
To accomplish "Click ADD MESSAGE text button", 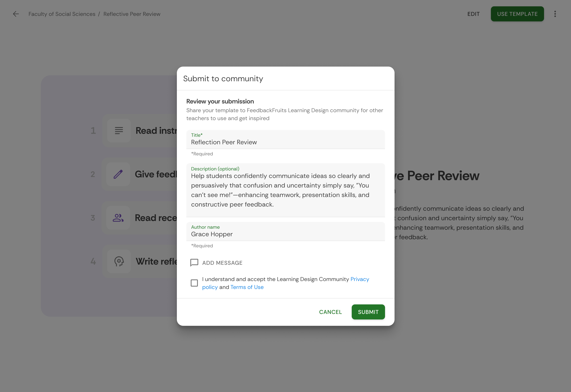I will (x=222, y=263).
